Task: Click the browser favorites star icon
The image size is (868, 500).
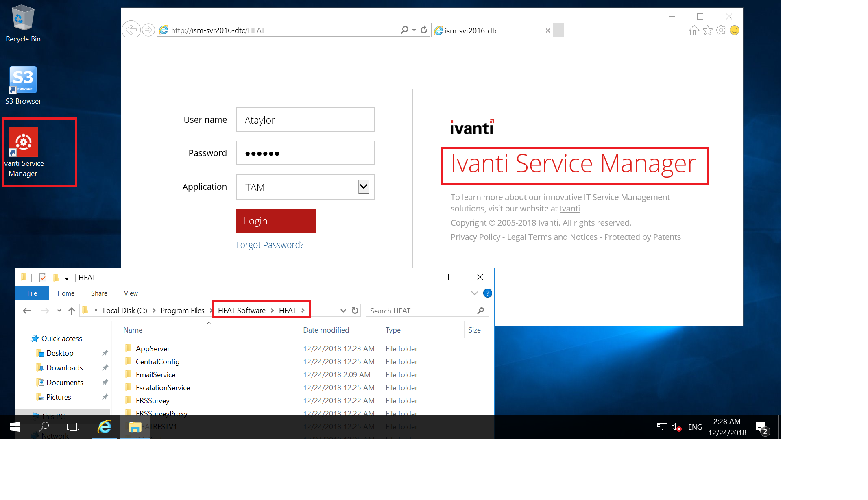Action: coord(708,30)
